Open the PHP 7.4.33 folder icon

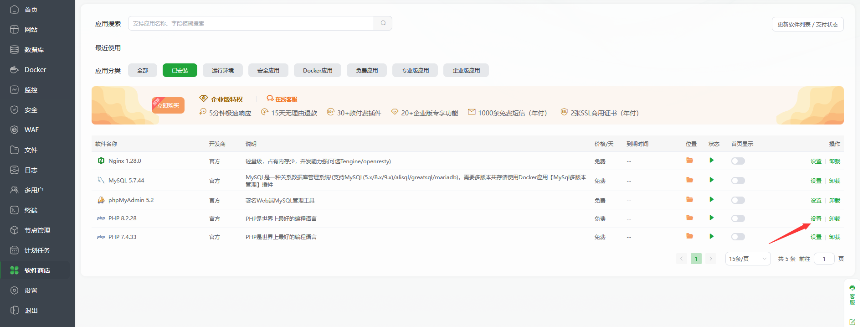(x=689, y=236)
